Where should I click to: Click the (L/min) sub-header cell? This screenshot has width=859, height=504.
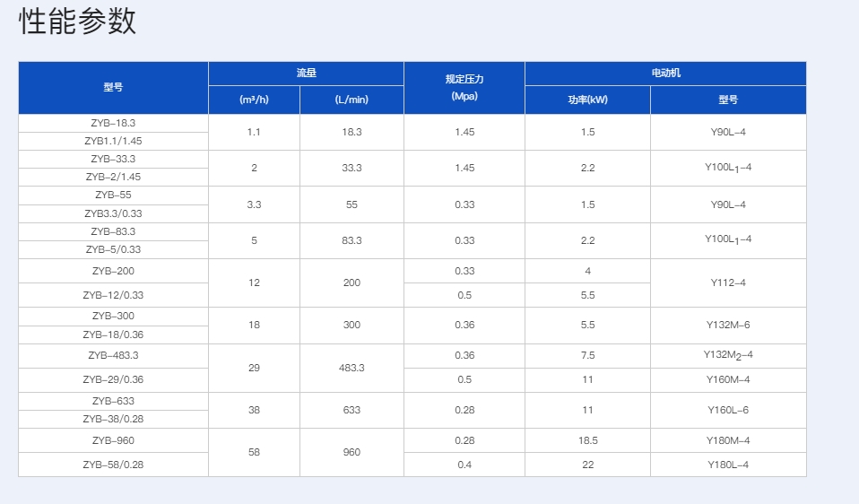coord(351,100)
